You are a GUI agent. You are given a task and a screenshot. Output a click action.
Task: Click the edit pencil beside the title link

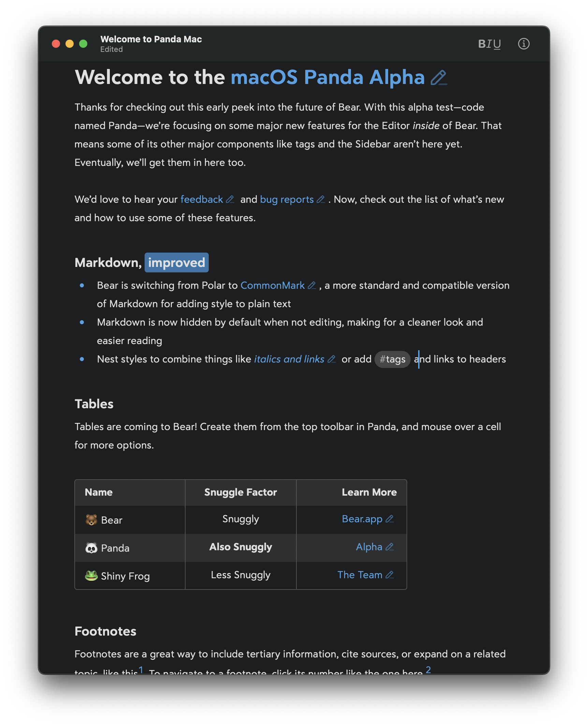(439, 78)
